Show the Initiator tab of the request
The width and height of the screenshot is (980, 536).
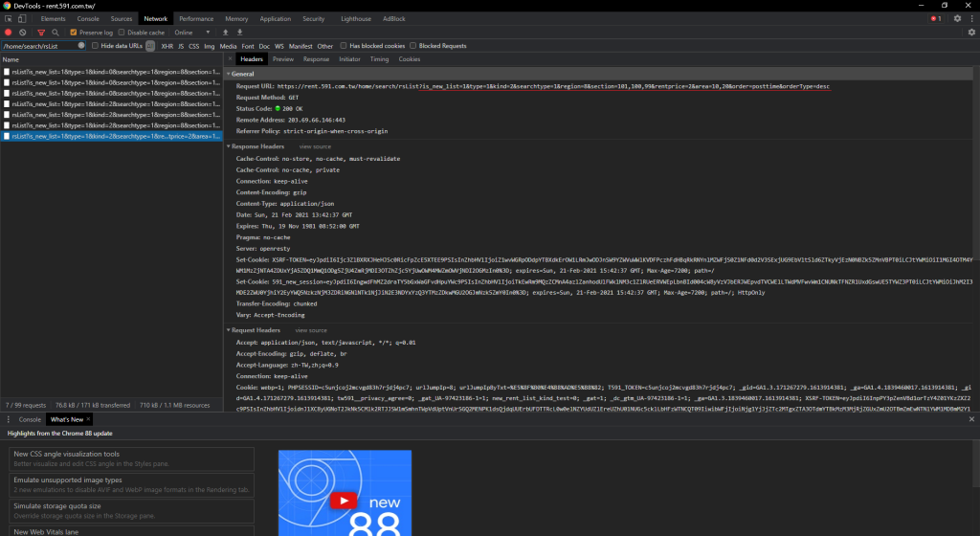349,59
